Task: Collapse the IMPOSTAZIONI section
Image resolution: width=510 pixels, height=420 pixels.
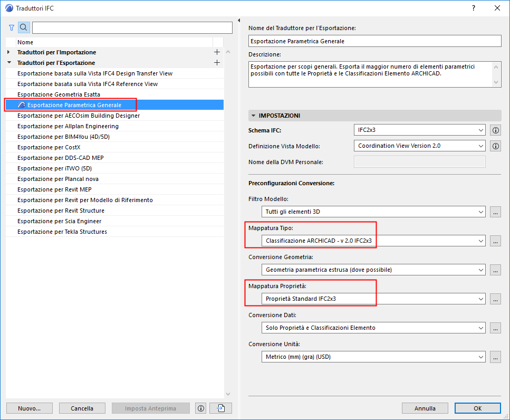Action: (253, 116)
